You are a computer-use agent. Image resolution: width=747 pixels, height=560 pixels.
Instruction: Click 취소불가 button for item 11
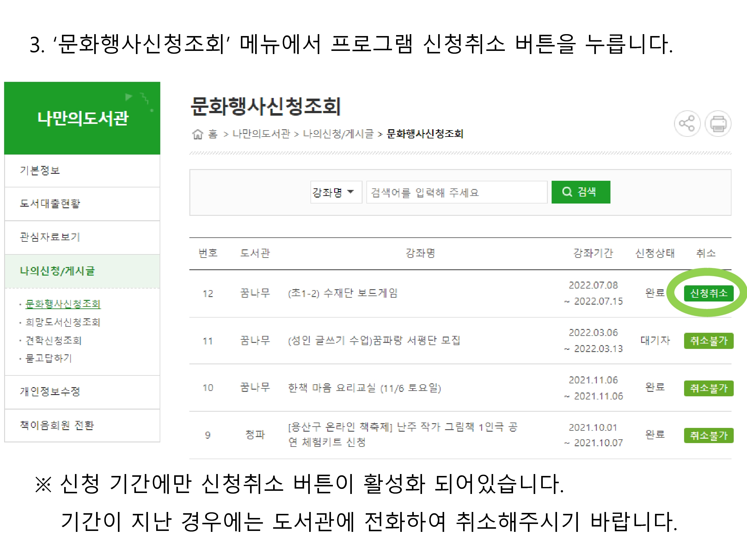pyautogui.click(x=708, y=341)
